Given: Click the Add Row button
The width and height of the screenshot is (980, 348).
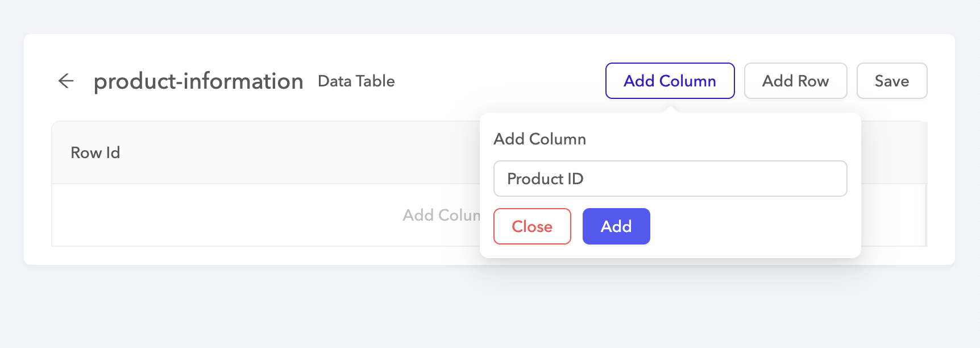Looking at the screenshot, I should (x=795, y=81).
